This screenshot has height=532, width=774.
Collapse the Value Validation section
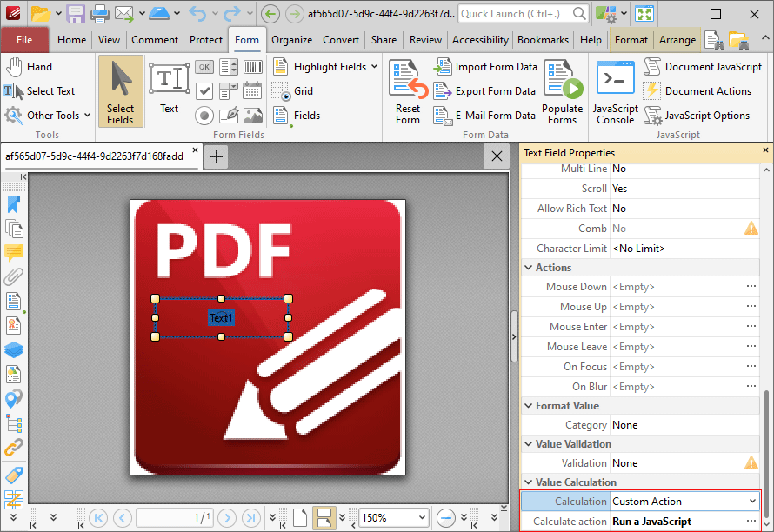528,444
